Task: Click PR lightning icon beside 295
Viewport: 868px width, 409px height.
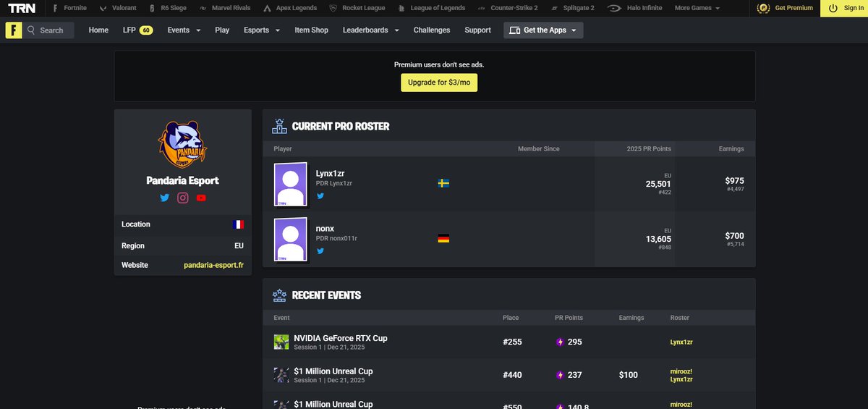Action: [x=560, y=342]
